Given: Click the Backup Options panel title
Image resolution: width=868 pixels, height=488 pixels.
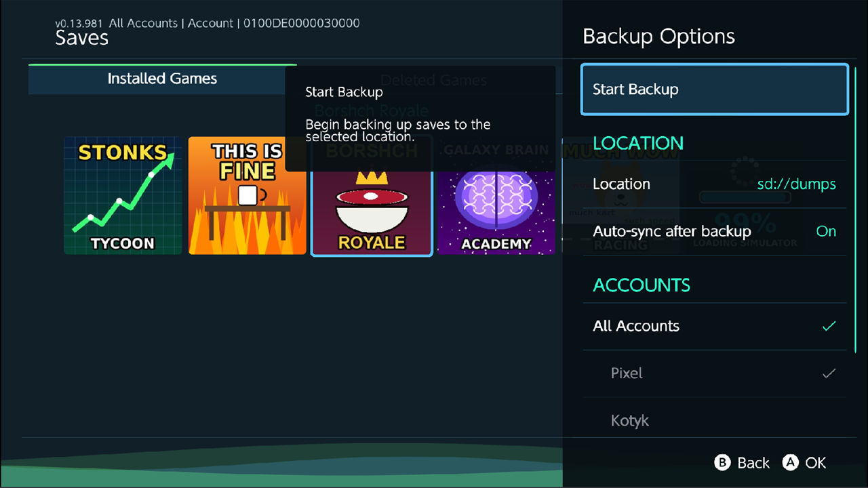Looking at the screenshot, I should tap(658, 37).
